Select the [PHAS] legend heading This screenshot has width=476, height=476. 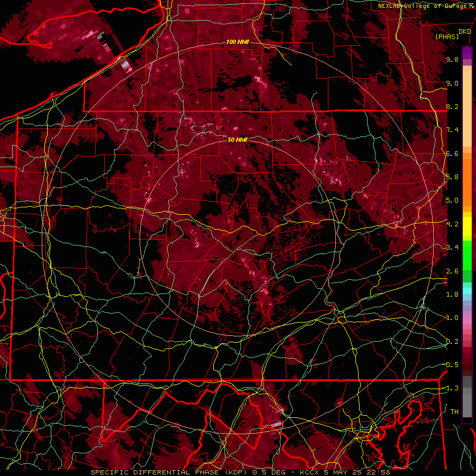(447, 36)
